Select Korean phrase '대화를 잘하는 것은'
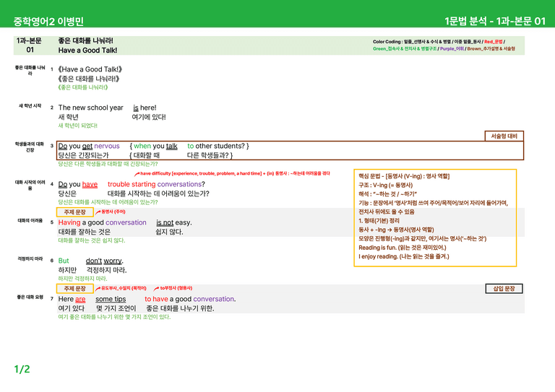 coord(85,232)
